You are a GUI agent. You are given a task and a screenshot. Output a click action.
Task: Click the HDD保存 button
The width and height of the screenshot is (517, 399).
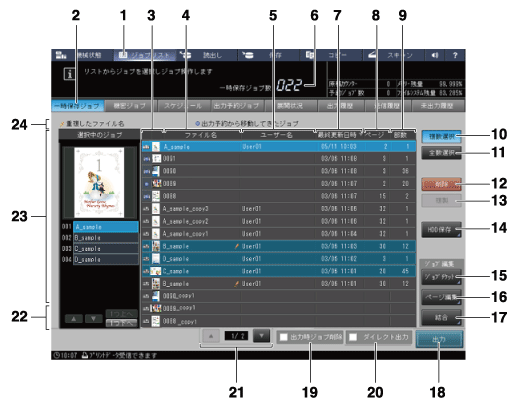(x=441, y=230)
